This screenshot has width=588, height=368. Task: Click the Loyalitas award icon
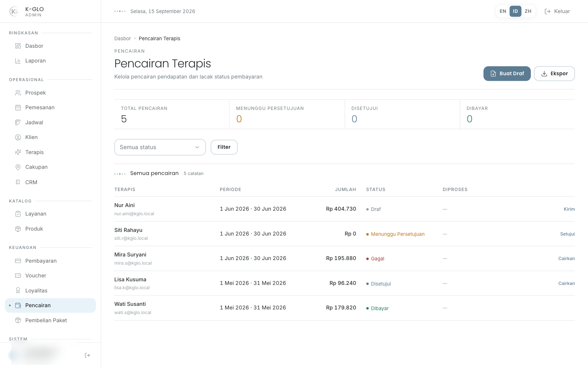tap(18, 290)
